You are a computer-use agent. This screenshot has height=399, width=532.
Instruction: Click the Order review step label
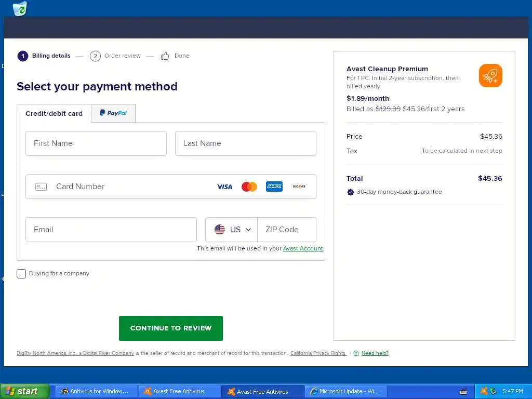[x=123, y=56]
